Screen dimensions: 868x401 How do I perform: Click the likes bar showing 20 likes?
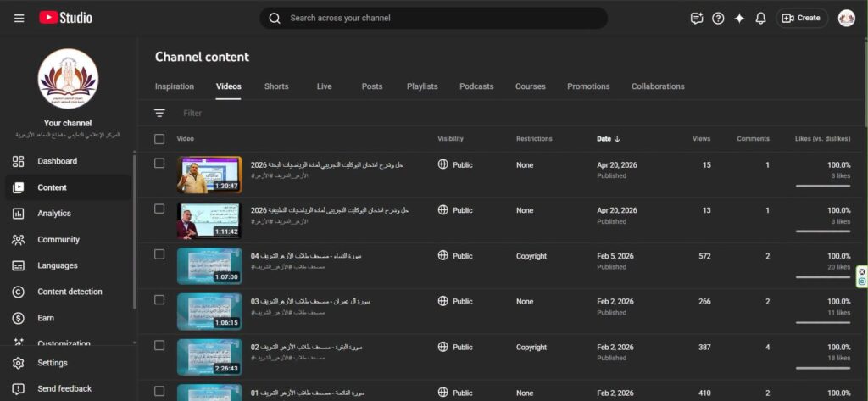(823, 277)
